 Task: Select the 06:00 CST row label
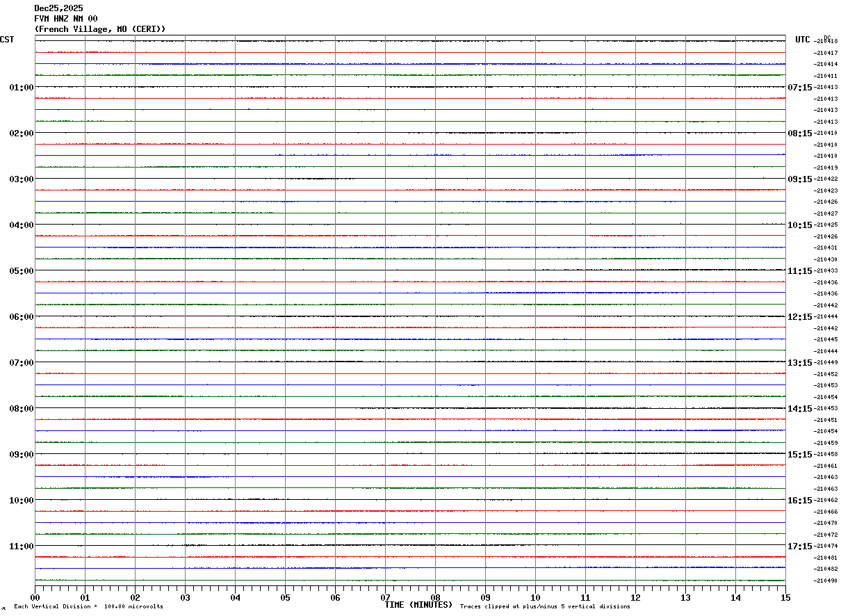pos(22,317)
